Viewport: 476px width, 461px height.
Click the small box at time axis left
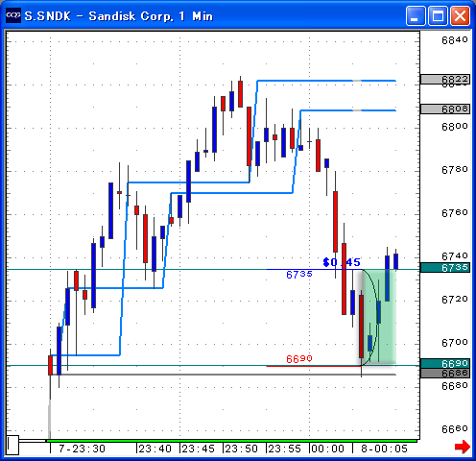(12, 445)
